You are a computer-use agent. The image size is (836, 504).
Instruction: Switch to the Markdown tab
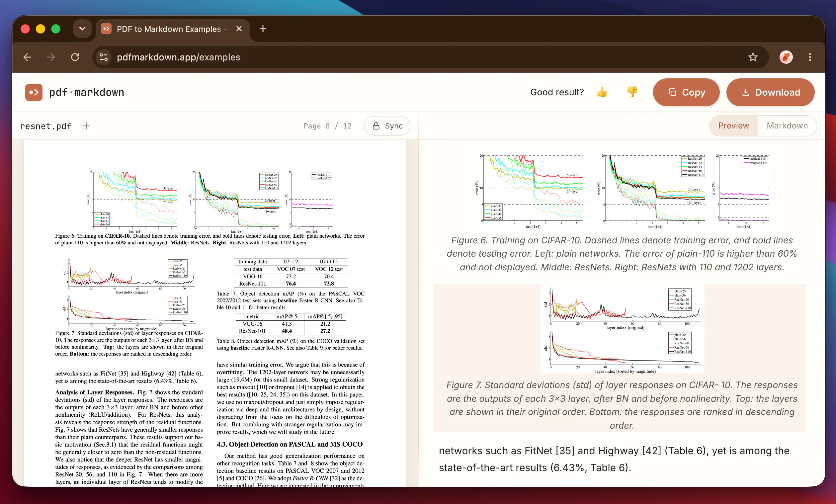pos(787,126)
